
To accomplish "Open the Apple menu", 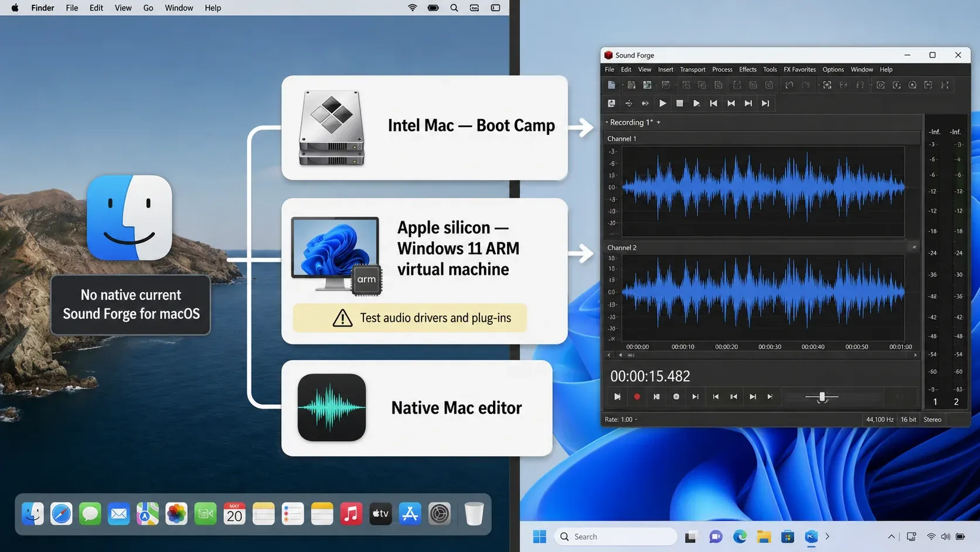I will coord(15,8).
